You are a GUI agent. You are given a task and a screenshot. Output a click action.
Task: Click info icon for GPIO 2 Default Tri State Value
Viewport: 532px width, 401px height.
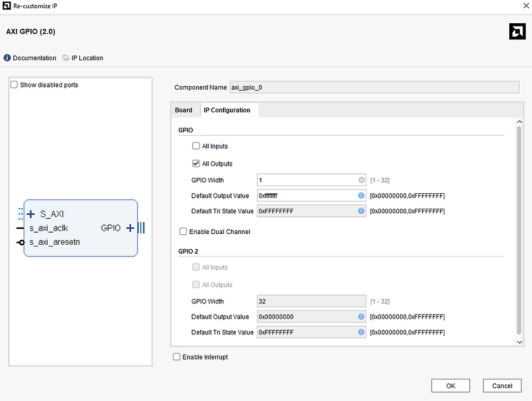click(361, 332)
